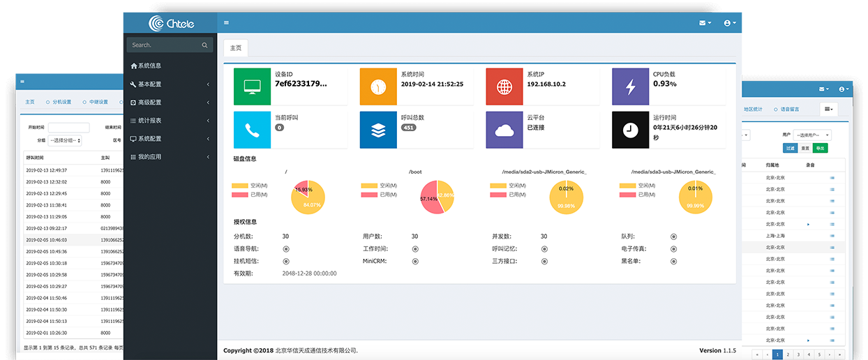
Task: Toggle the 语音导航 radio indicator
Action: coord(286,249)
